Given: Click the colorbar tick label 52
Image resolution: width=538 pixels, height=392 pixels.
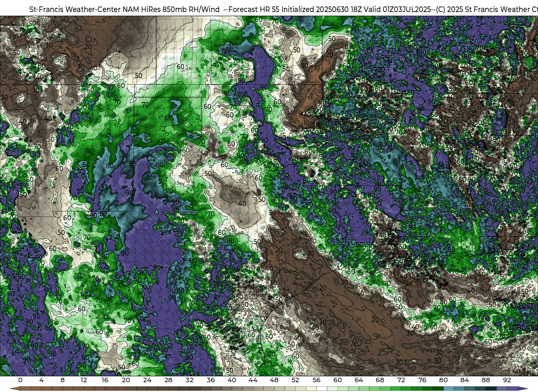Looking at the screenshot, I should pyautogui.click(x=295, y=380).
